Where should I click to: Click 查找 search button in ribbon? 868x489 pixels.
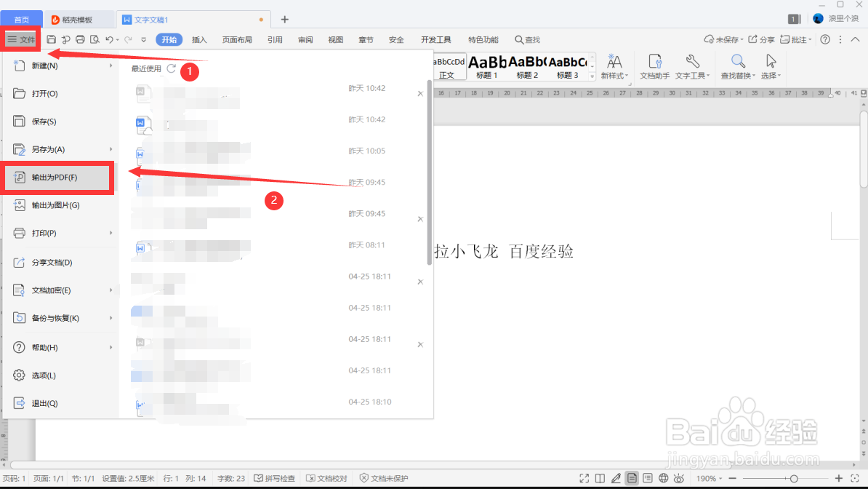527,39
